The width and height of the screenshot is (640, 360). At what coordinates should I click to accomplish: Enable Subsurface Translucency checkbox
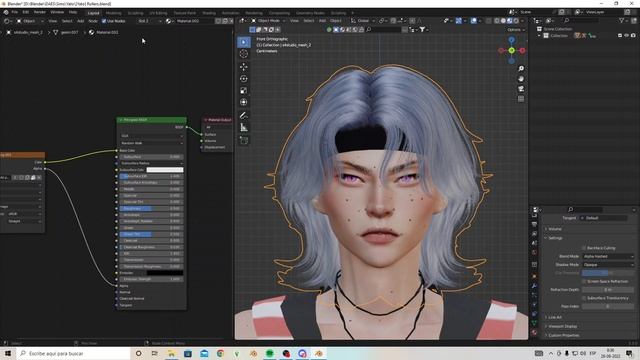[584, 298]
